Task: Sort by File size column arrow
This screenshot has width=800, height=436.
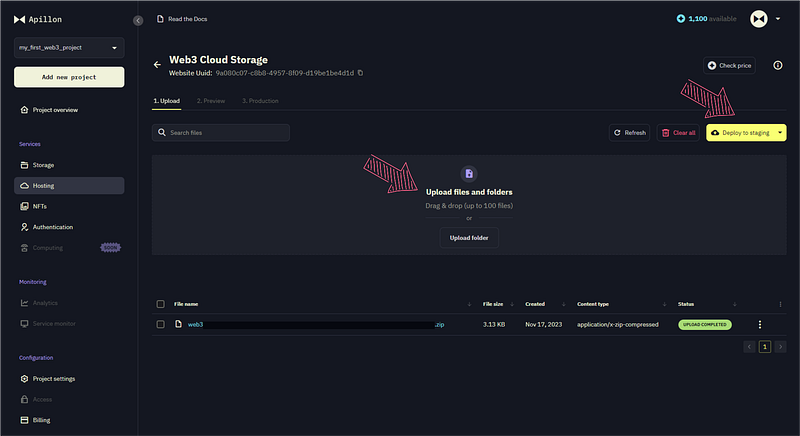Action: pos(512,304)
